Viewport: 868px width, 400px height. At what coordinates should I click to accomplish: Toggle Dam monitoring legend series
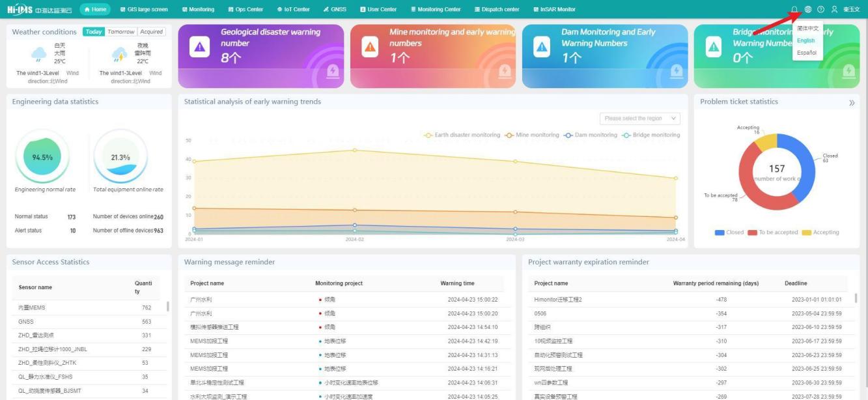point(591,135)
